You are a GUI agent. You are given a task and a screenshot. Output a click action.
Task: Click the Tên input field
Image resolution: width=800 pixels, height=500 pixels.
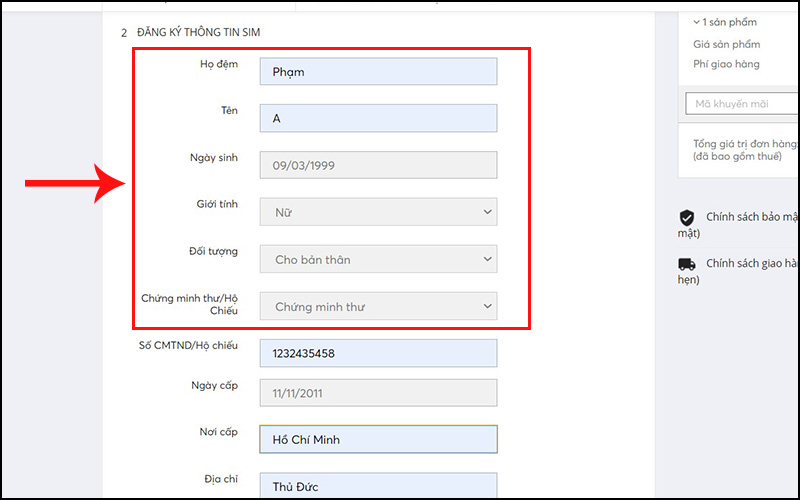click(x=378, y=118)
